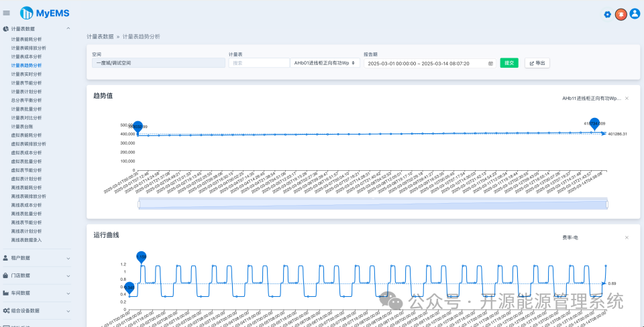The width and height of the screenshot is (644, 327).
Task: Click the trend chart zoom range slider
Action: point(373,204)
